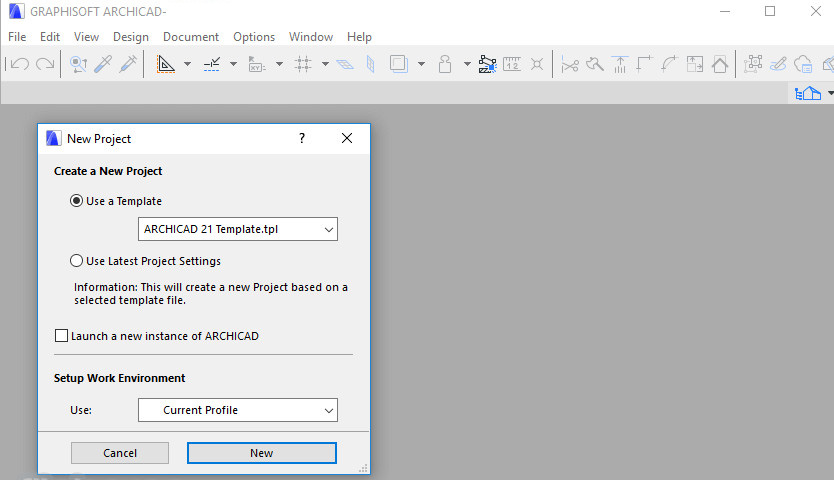Screen dimensions: 834x480
Task: Select the Use a Template radio button
Action: (x=77, y=201)
